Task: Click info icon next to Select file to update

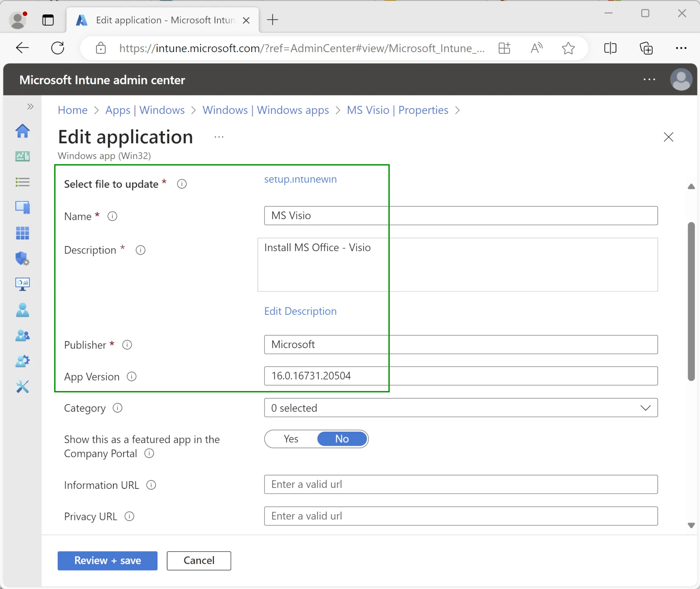Action: 182,184
